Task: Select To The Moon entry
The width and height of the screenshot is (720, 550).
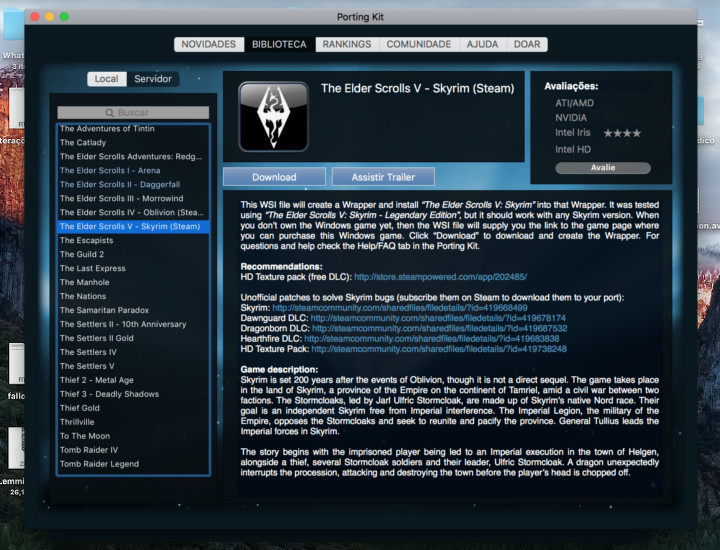Action: click(x=133, y=436)
